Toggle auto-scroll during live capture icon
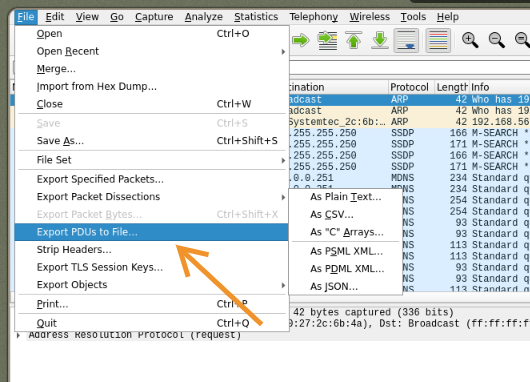 coord(406,41)
